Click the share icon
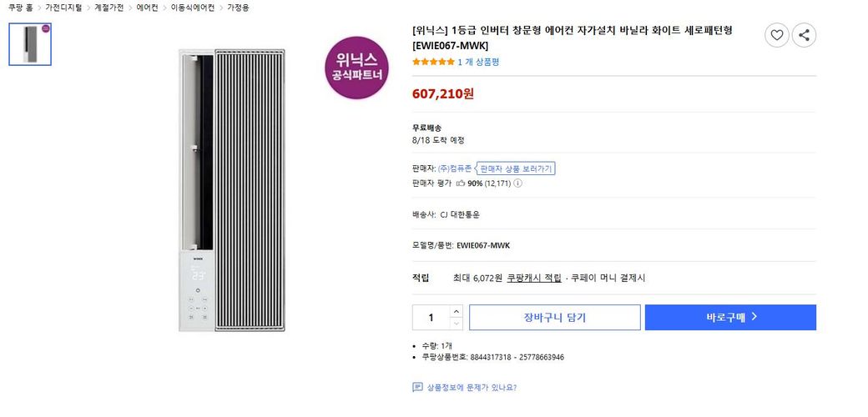Viewport: 868px width, 417px height. click(804, 35)
